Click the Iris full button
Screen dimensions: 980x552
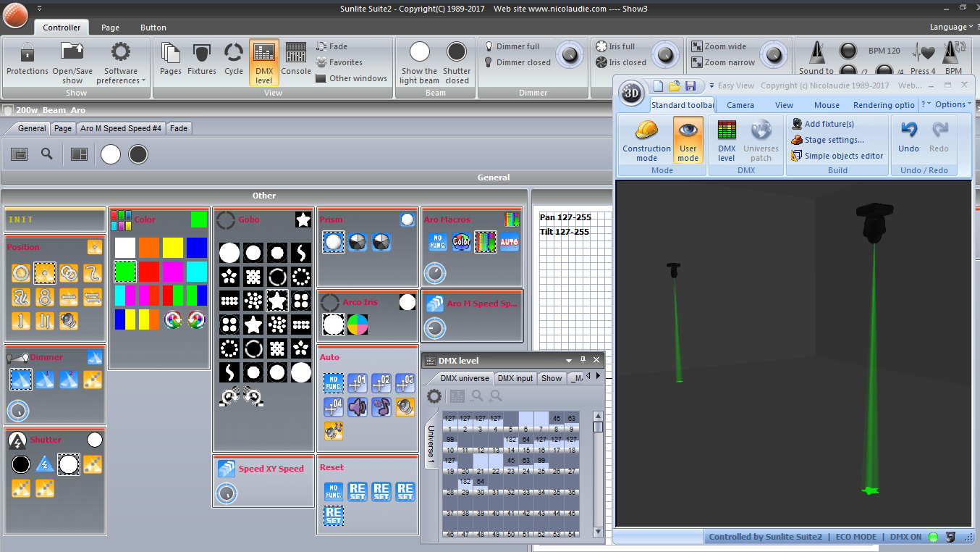[x=615, y=46]
